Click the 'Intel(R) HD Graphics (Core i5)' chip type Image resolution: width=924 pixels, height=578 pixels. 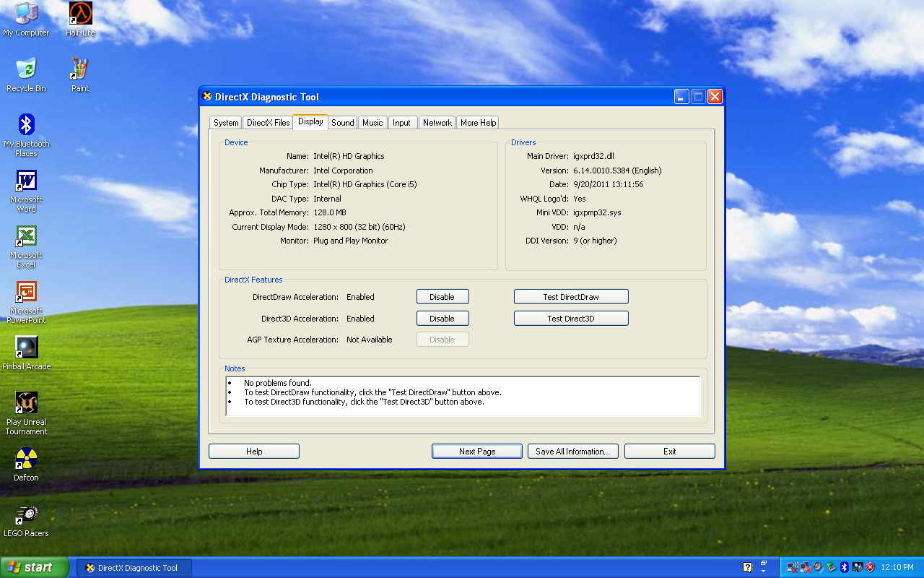365,184
